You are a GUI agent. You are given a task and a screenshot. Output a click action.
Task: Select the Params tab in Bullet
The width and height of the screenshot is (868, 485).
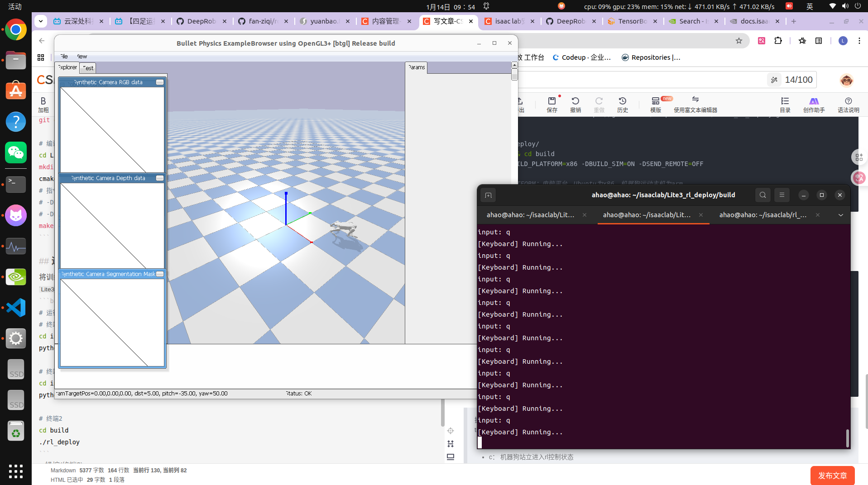click(x=417, y=67)
